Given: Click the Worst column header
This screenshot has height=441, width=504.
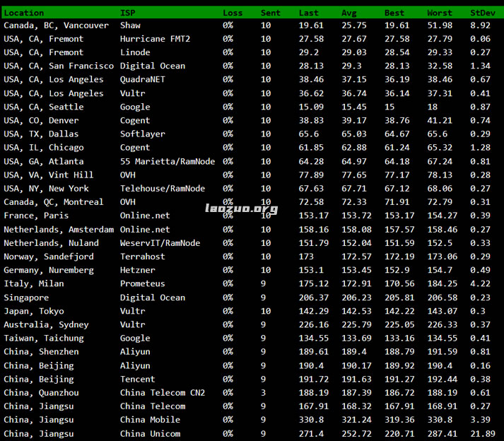Looking at the screenshot, I should tap(440, 13).
